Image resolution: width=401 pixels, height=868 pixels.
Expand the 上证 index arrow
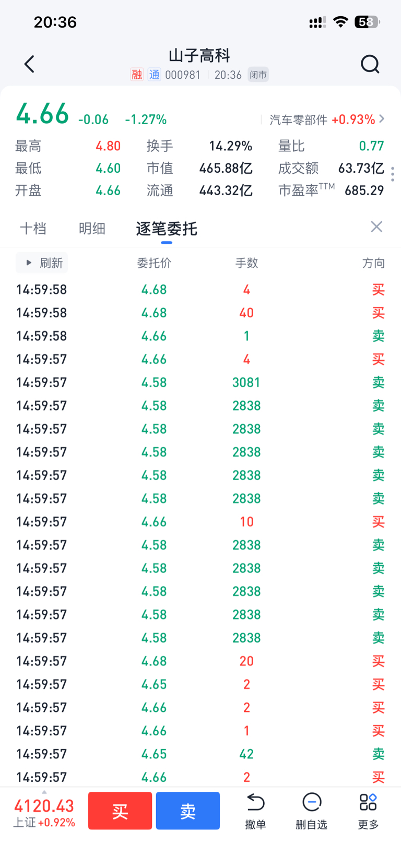pyautogui.click(x=44, y=792)
